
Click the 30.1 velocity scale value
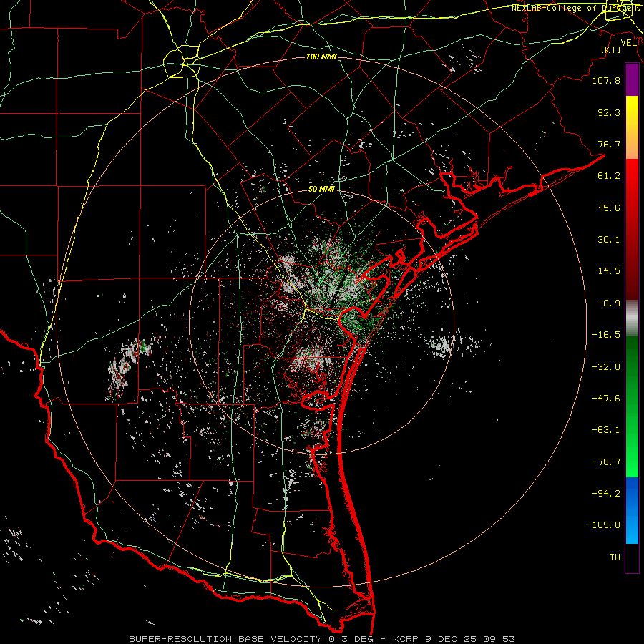[x=609, y=240]
